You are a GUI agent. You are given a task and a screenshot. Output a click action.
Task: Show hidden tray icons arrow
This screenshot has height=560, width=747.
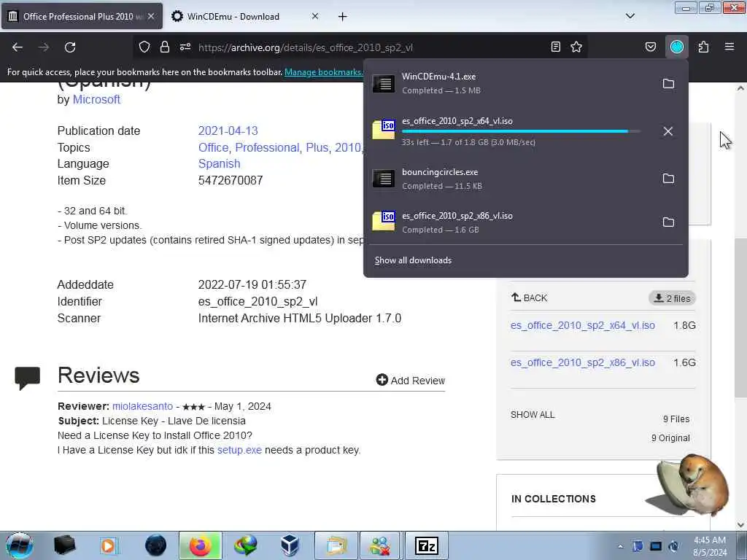pos(620,546)
